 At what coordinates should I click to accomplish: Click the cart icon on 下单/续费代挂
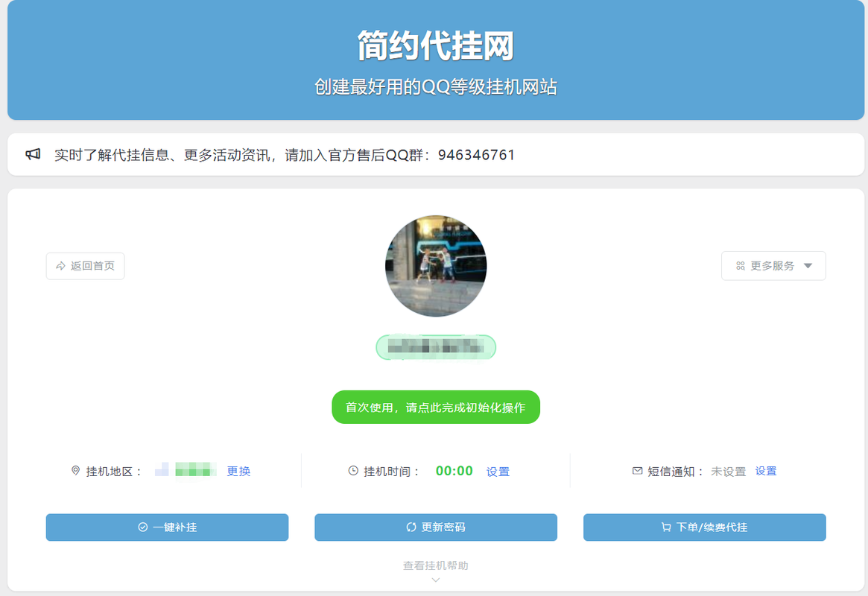pyautogui.click(x=666, y=527)
